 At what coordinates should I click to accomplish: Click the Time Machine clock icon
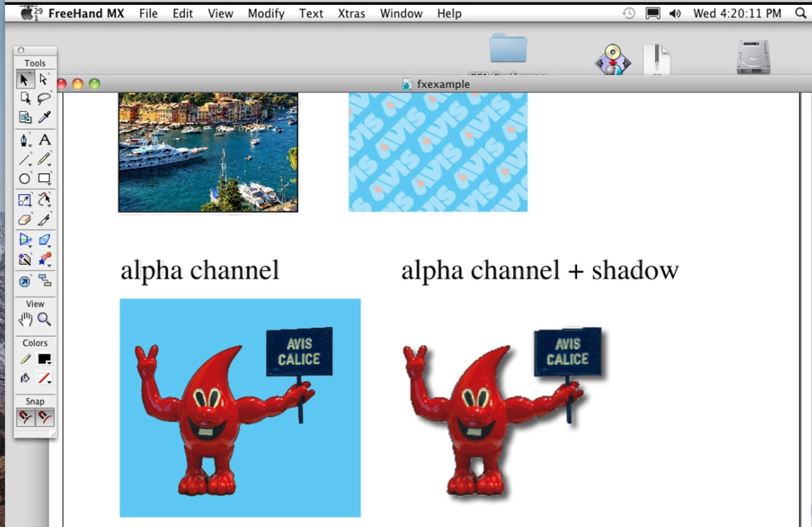pyautogui.click(x=629, y=14)
